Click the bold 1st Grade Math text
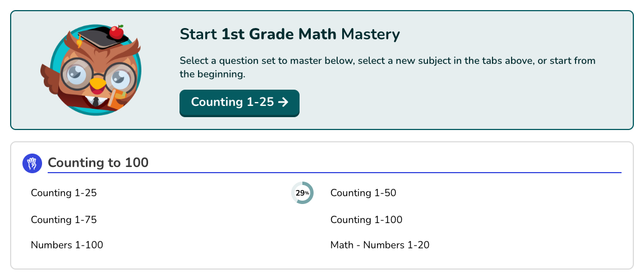Viewport: 644px width, 278px height. [x=279, y=34]
